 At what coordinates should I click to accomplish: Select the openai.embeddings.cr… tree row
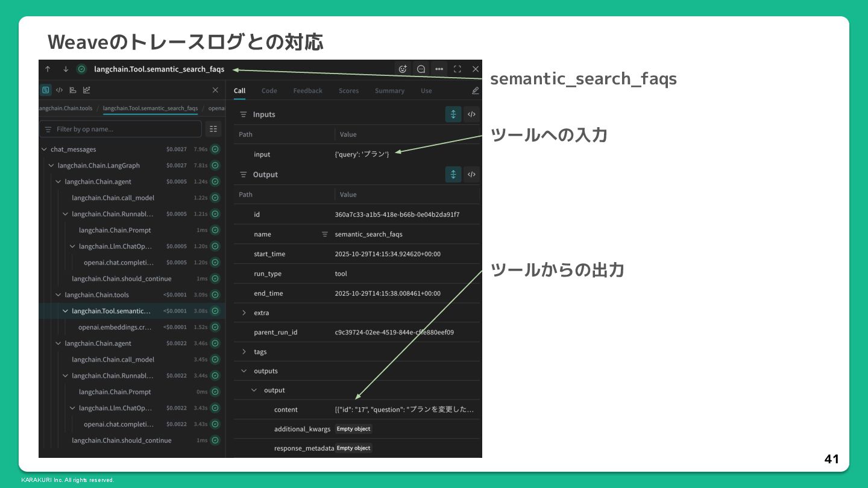pyautogui.click(x=132, y=327)
